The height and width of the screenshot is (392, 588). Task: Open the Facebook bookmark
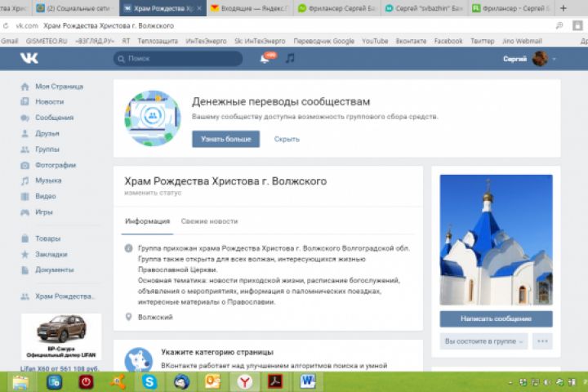click(x=448, y=42)
